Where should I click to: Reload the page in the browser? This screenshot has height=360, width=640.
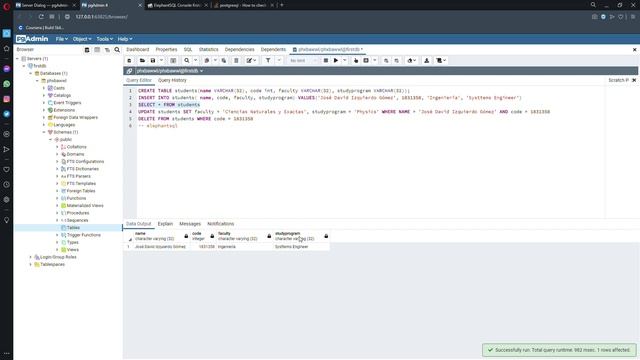41,17
